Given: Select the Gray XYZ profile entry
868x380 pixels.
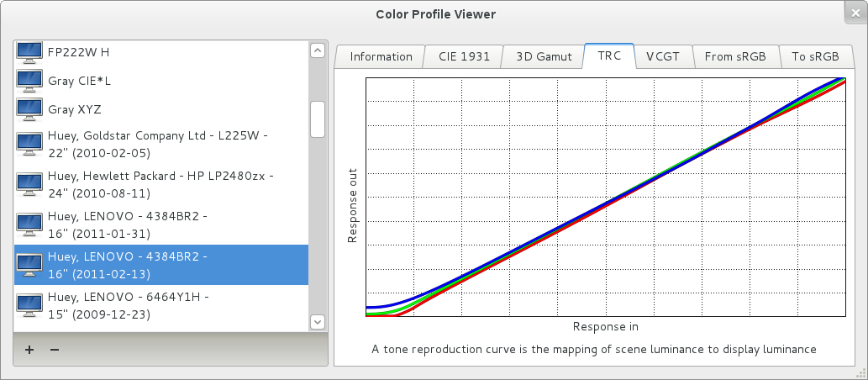Looking at the screenshot, I should (75, 109).
